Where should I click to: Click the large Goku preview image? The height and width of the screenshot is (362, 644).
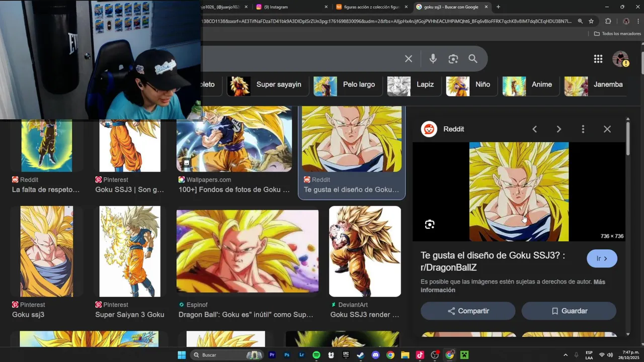click(x=519, y=192)
